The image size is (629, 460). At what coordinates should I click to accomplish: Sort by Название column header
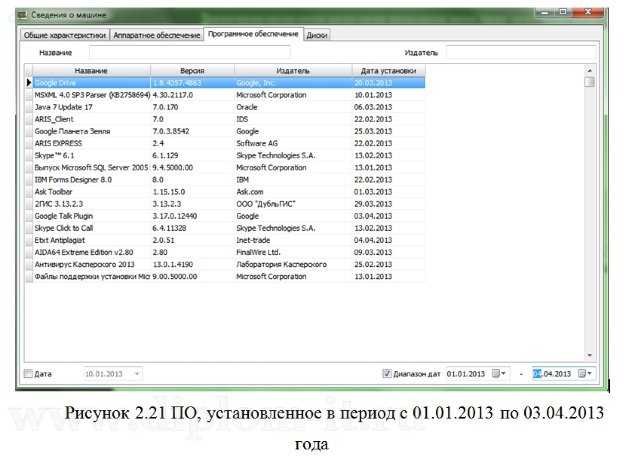point(91,71)
